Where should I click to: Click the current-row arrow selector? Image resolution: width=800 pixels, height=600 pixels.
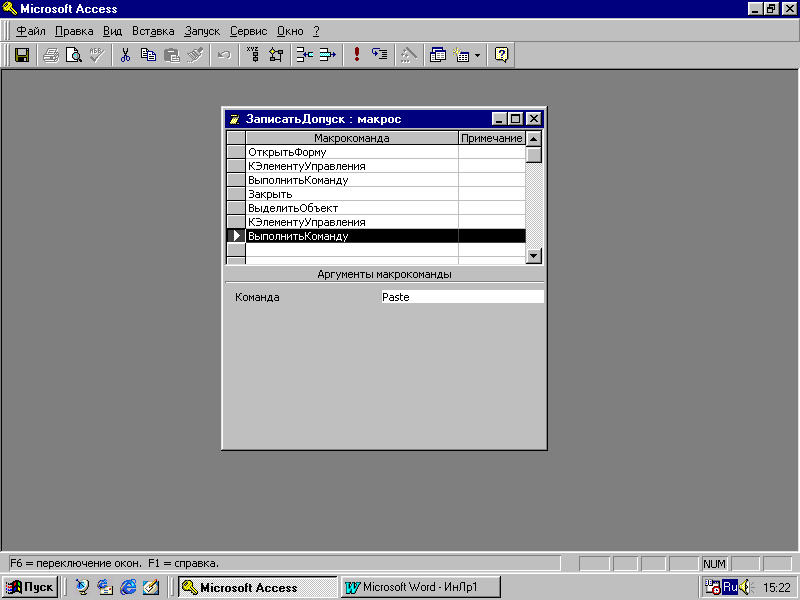tap(236, 236)
